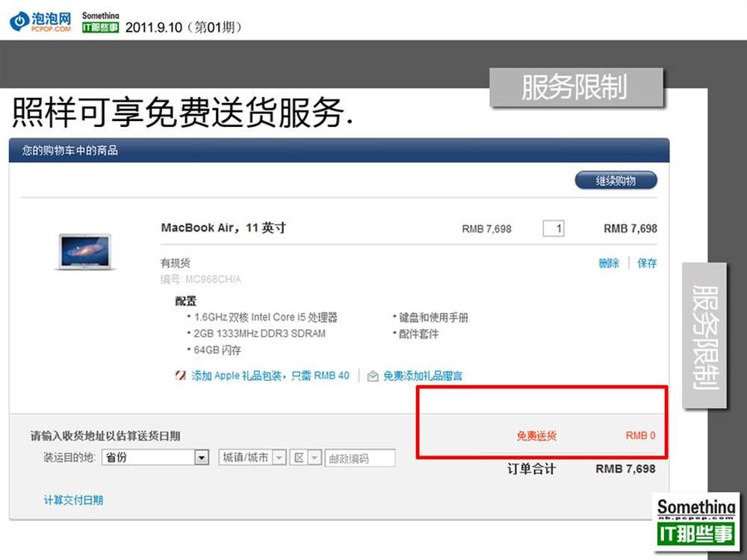The image size is (747, 560).
Task: Click the 2011.9.10 (第01期) issue date
Action: click(184, 27)
